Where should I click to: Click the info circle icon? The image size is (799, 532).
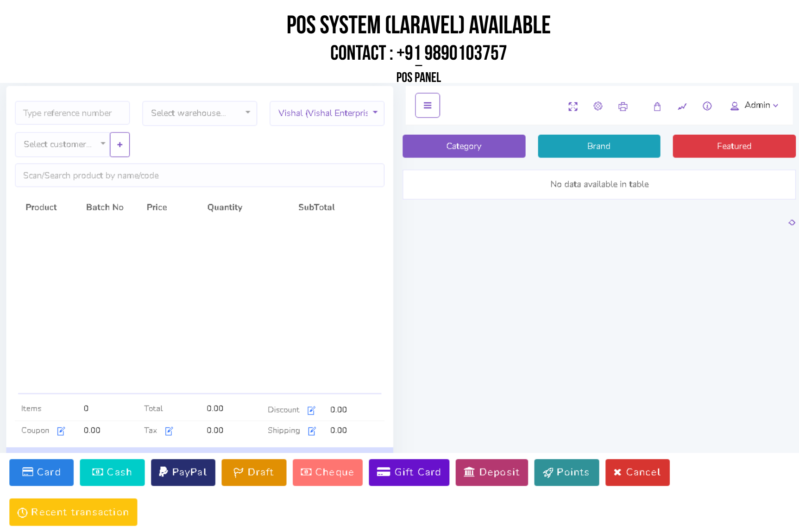(707, 106)
